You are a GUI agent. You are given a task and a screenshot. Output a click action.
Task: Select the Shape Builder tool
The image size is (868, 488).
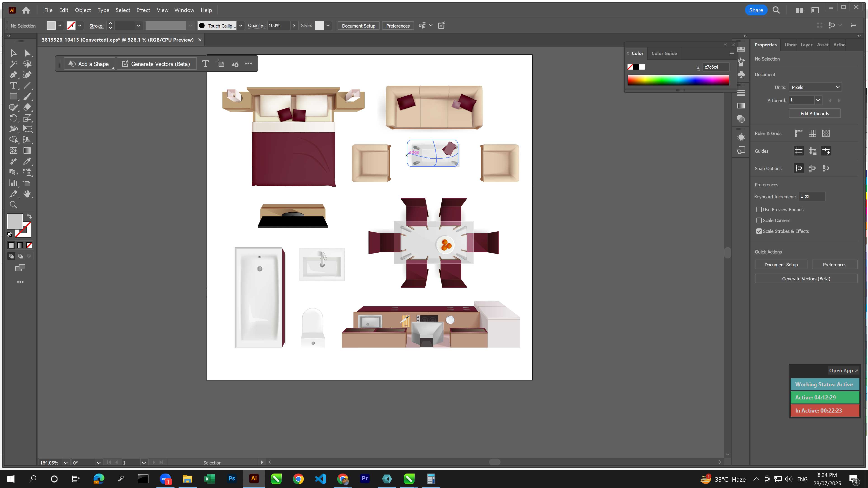[14, 139]
